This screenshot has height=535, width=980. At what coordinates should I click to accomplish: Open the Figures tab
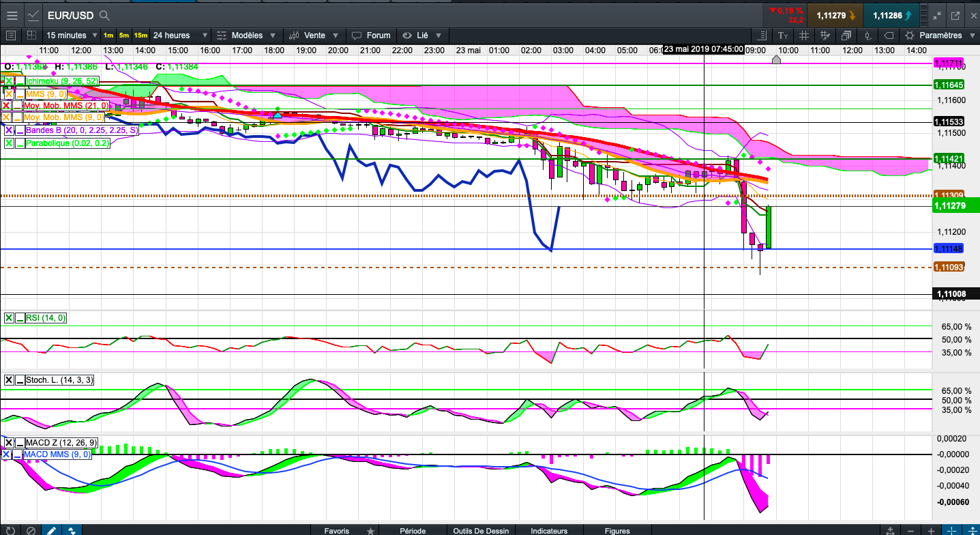click(x=617, y=530)
